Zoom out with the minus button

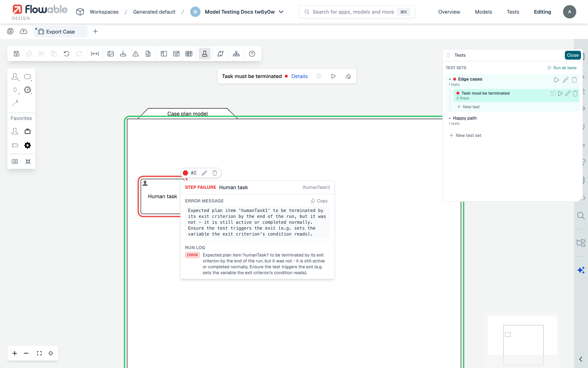pyautogui.click(x=26, y=353)
